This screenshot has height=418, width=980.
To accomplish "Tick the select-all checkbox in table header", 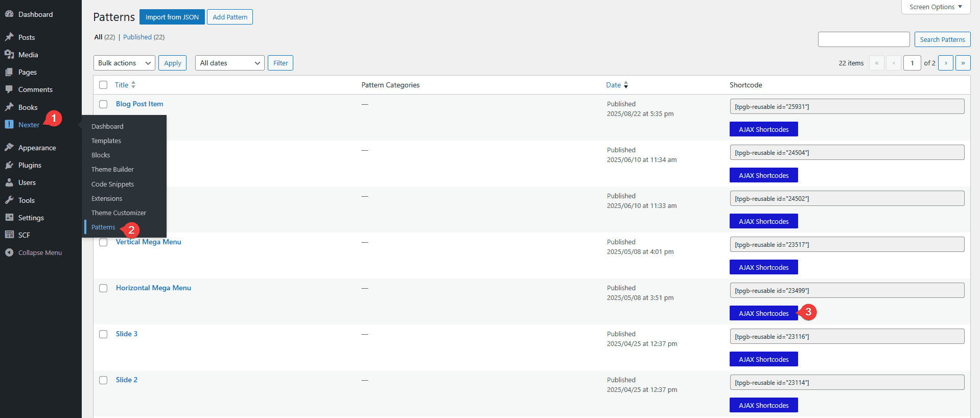I will [103, 85].
